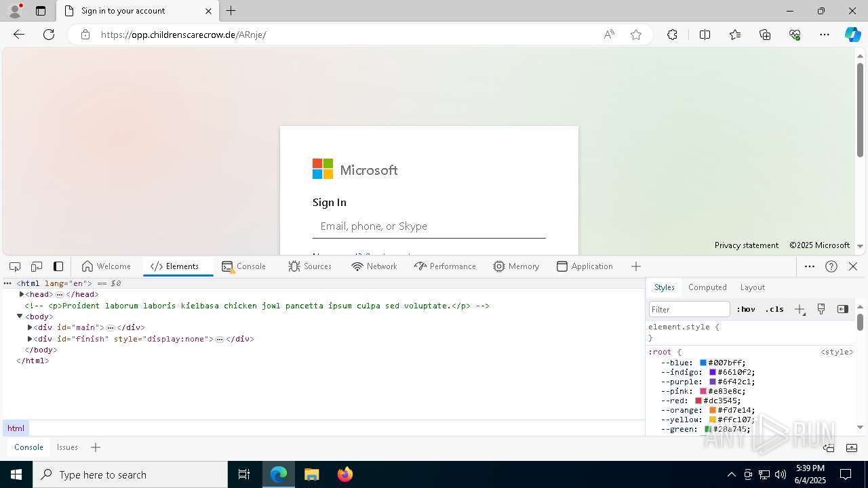
Task: Open the DevTools more tools plus button
Action: point(635,266)
